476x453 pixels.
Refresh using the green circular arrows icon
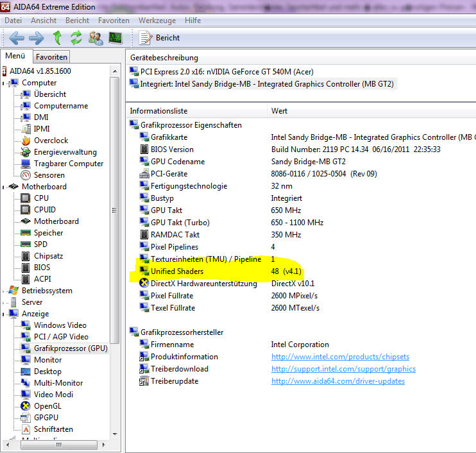(x=76, y=38)
